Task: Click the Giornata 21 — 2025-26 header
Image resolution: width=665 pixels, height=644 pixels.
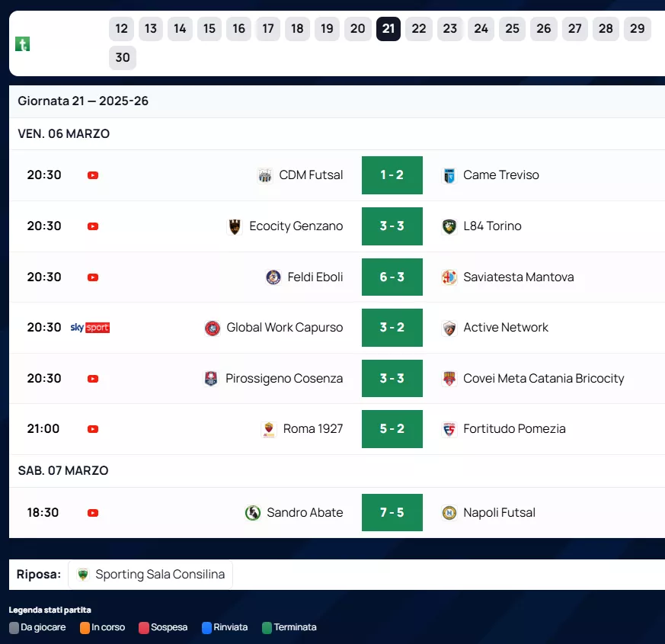Action: point(83,101)
